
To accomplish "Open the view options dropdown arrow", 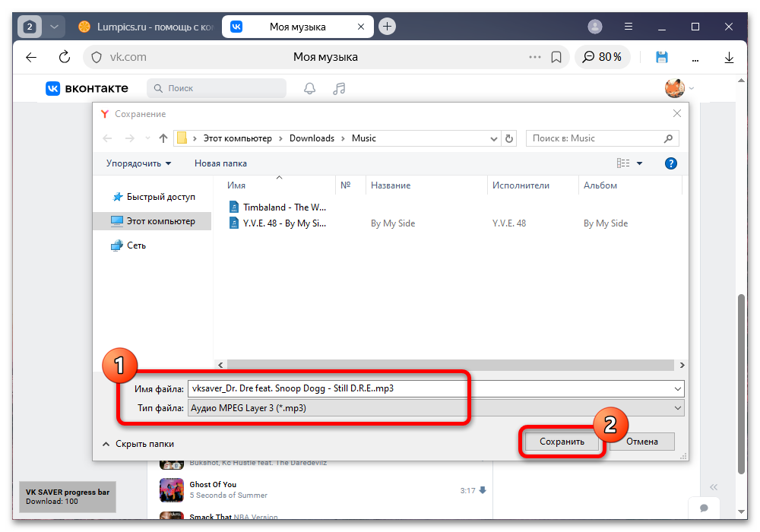I will 639,163.
